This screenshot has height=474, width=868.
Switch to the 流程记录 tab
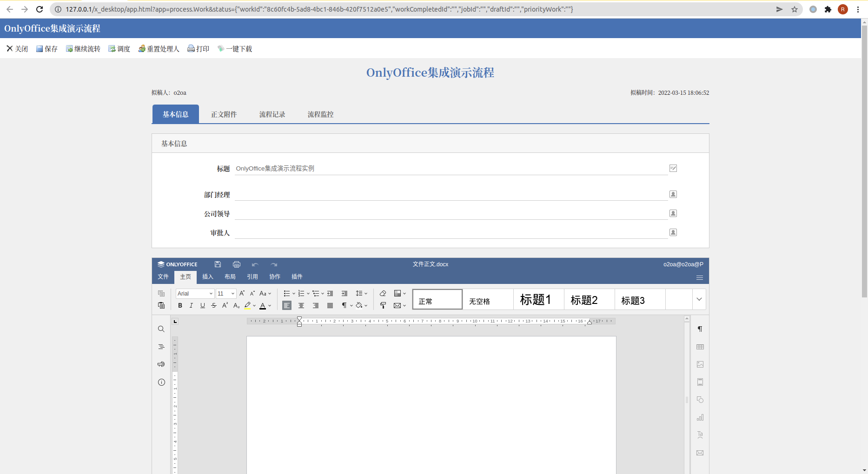click(272, 114)
